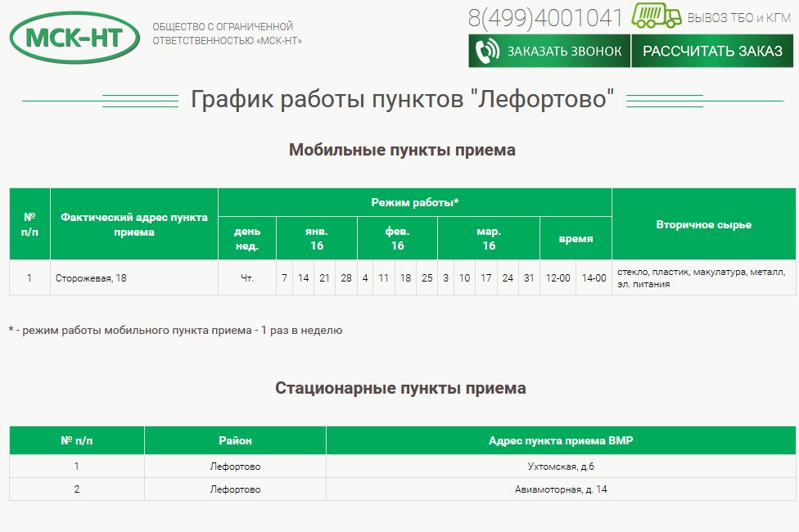Click the РАССЧИТАТЬ ЗАКАЗ button
The width and height of the screenshot is (799, 532).
(x=712, y=51)
